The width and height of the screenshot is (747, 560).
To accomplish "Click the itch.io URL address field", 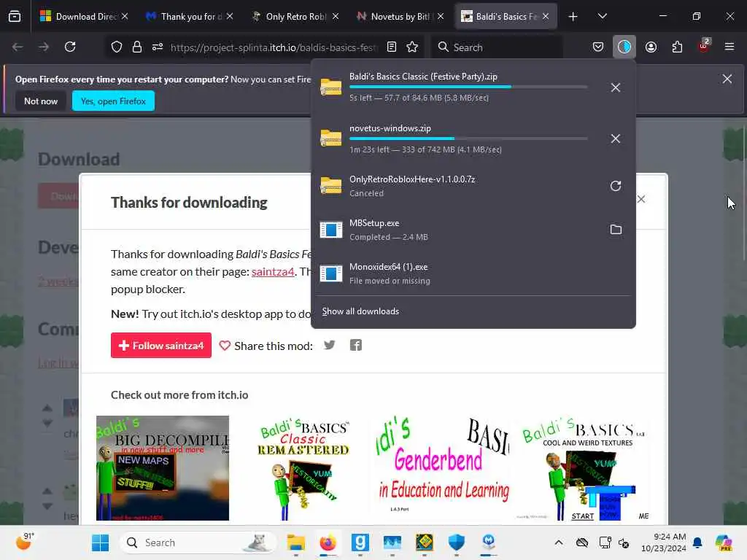I will point(274,47).
